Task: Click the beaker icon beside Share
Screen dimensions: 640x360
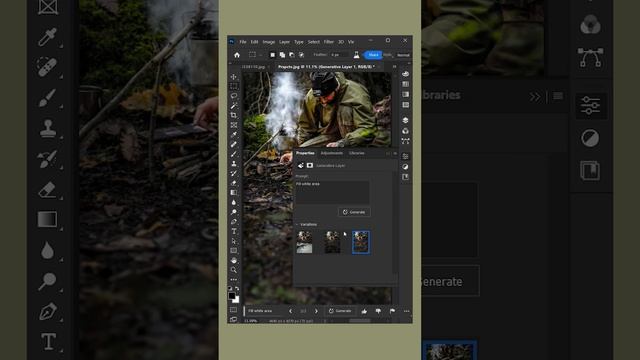Action: coord(356,55)
